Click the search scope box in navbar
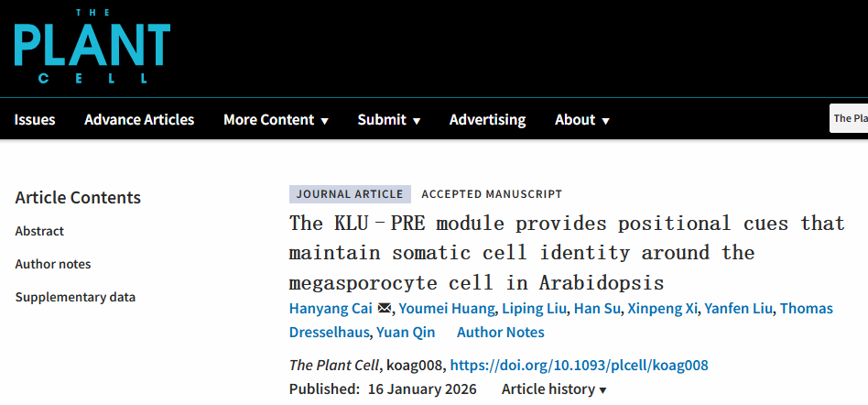868x405 pixels. pyautogui.click(x=849, y=119)
